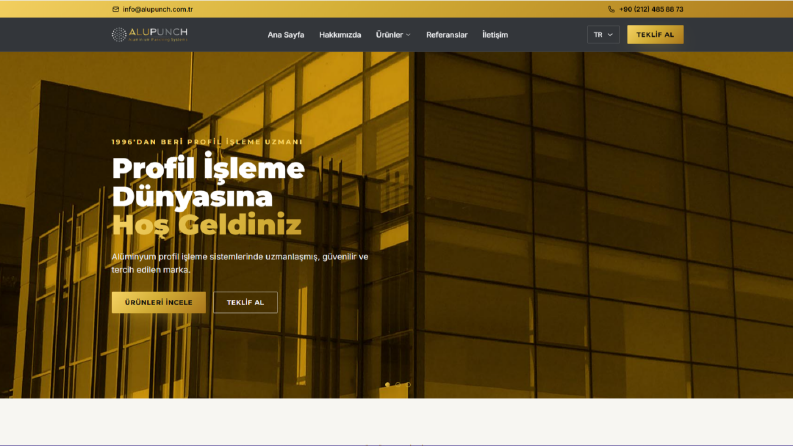The width and height of the screenshot is (793, 446).
Task: Go to Ana Sayfa menu item
Action: [286, 35]
